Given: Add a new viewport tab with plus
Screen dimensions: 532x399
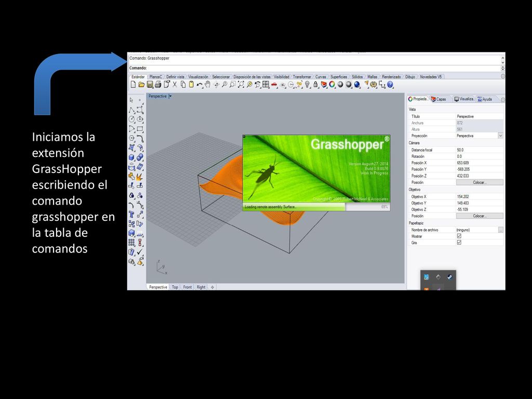Looking at the screenshot, I should (x=212, y=287).
